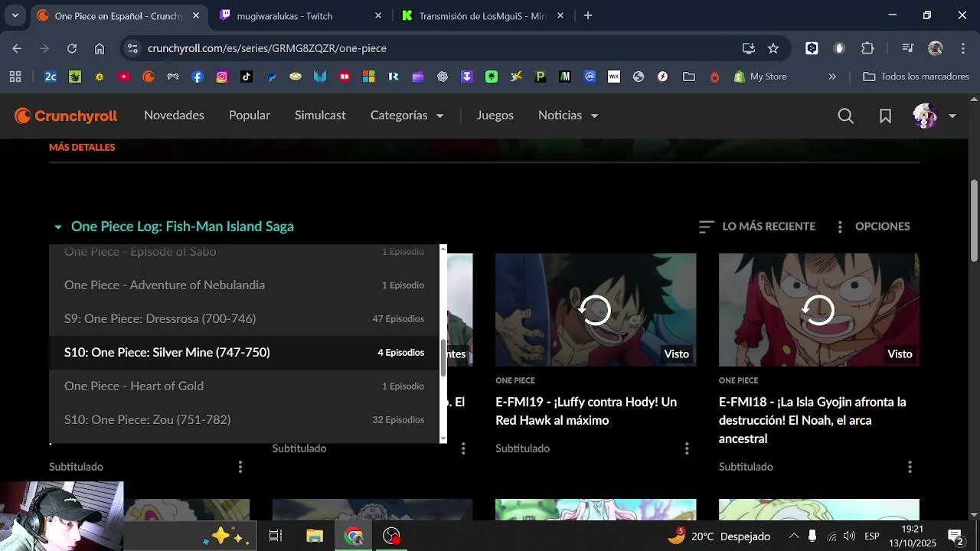Replay the E-FMI18 episode thumbnail
The image size is (980, 551).
coord(818,310)
